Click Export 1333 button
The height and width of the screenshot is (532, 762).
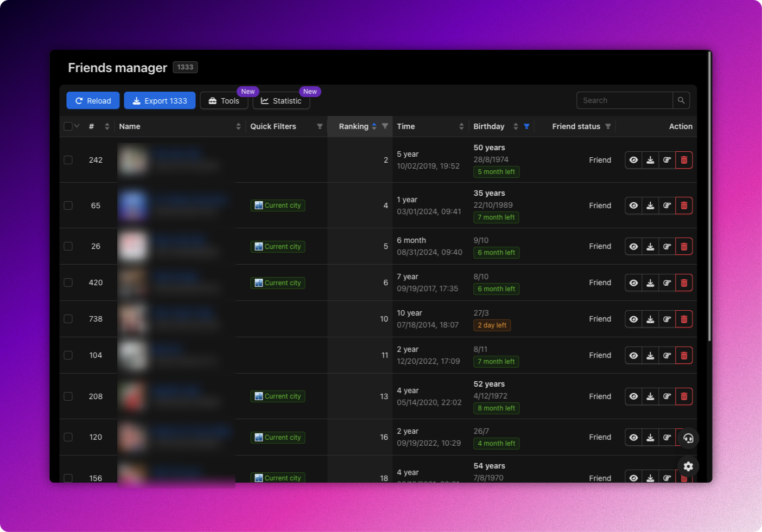pos(160,100)
